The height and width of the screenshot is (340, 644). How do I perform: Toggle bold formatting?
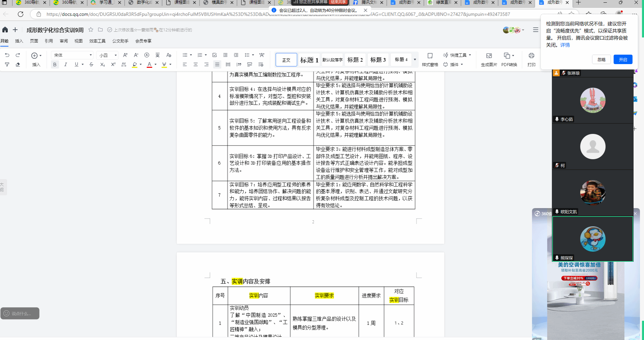click(x=55, y=64)
